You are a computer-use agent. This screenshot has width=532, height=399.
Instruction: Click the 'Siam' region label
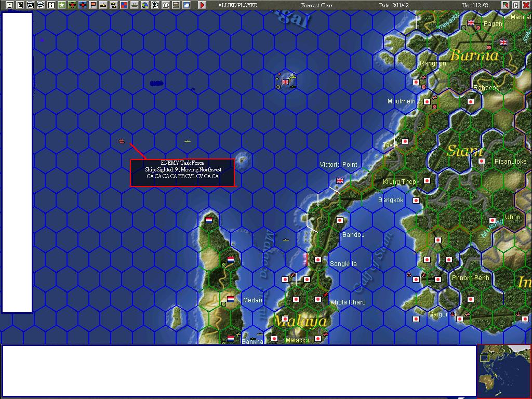465,151
